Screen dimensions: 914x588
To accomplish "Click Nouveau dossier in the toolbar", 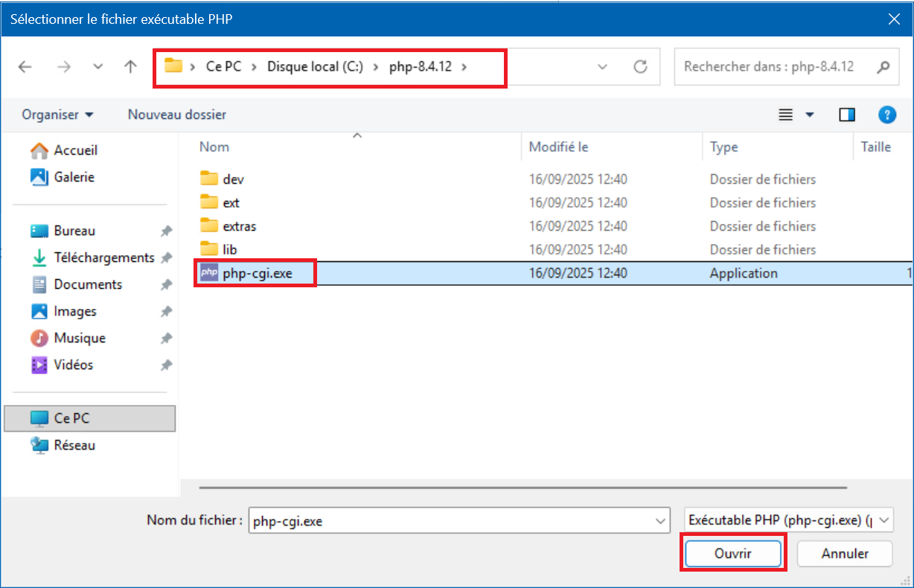I will pyautogui.click(x=177, y=115).
